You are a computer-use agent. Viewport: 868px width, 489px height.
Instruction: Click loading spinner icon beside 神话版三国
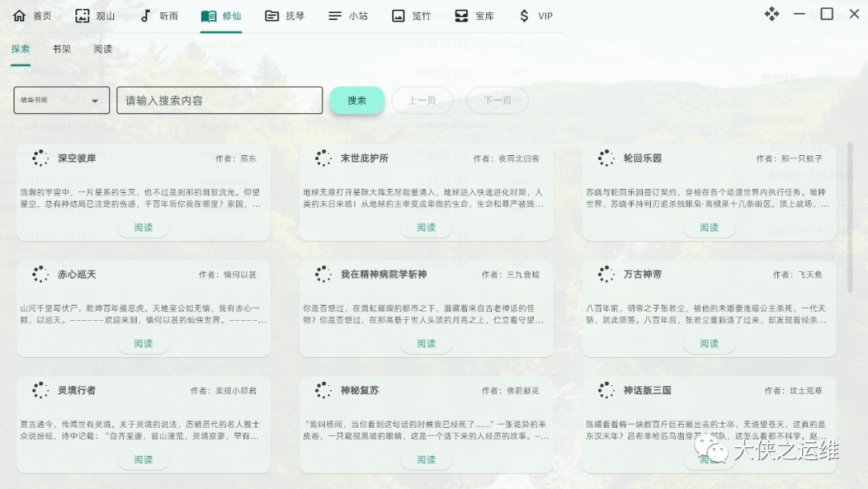pos(606,390)
